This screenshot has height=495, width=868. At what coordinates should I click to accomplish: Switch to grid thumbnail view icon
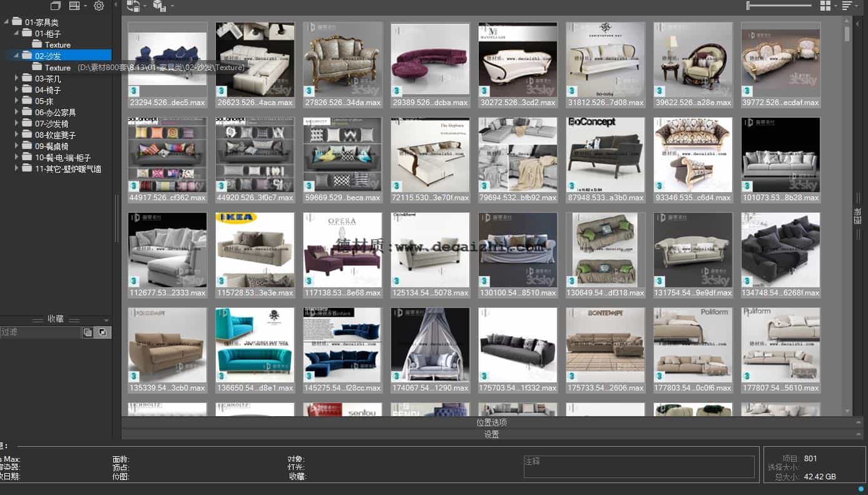825,6
